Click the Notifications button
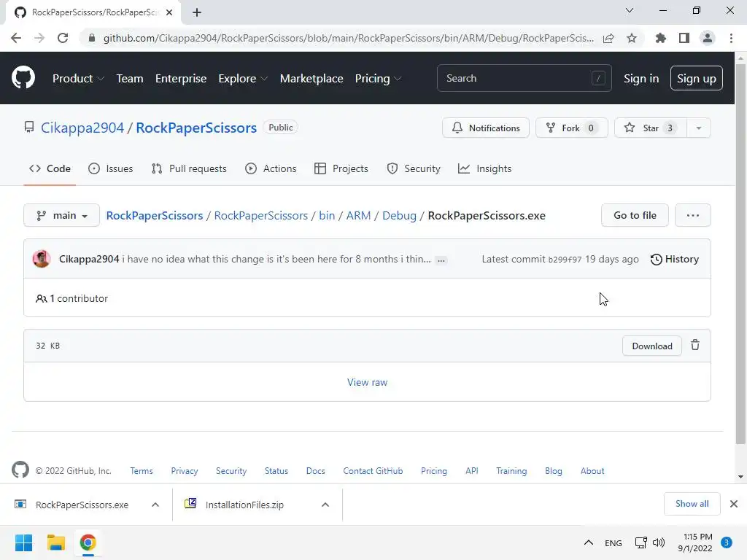Viewport: 747px width, 560px height. click(x=485, y=128)
